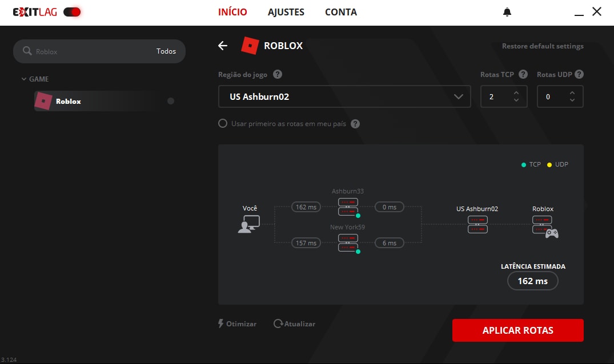Click the Ashburn33 server icon
This screenshot has height=364, width=614.
pyautogui.click(x=348, y=207)
